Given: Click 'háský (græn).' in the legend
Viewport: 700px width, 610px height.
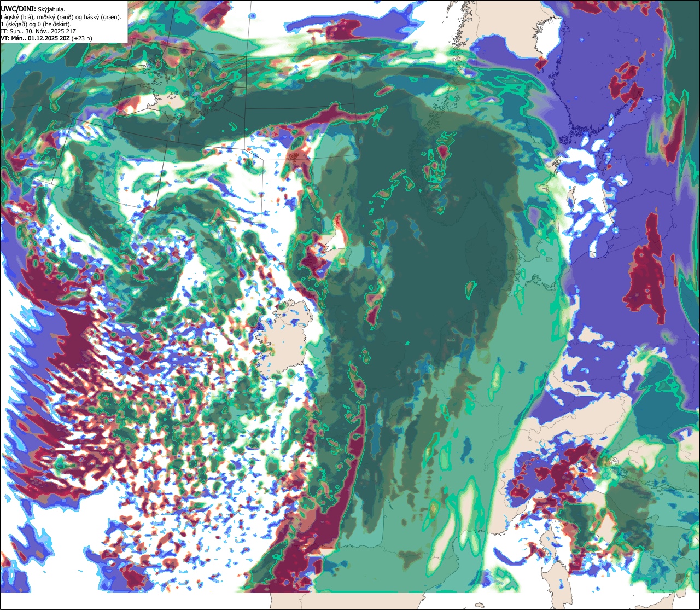Looking at the screenshot, I should click(x=103, y=18).
